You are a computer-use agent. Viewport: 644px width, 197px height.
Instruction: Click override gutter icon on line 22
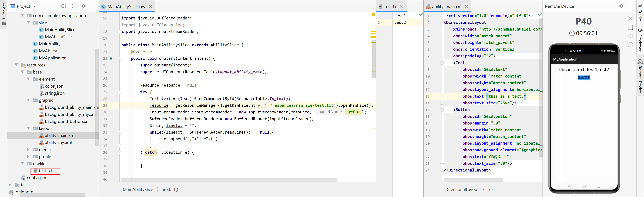coord(112,58)
